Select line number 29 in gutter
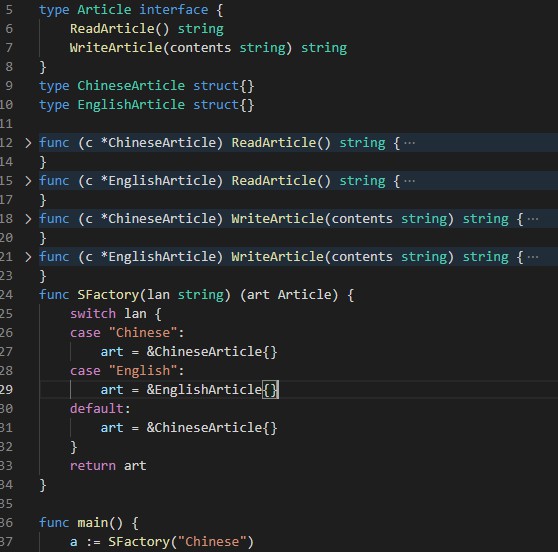 point(6,390)
